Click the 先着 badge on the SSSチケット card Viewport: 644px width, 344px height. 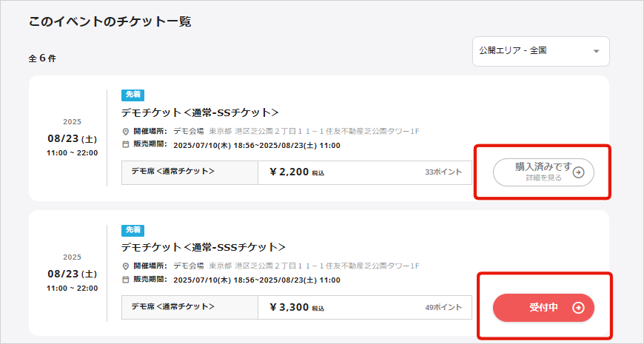tap(133, 230)
